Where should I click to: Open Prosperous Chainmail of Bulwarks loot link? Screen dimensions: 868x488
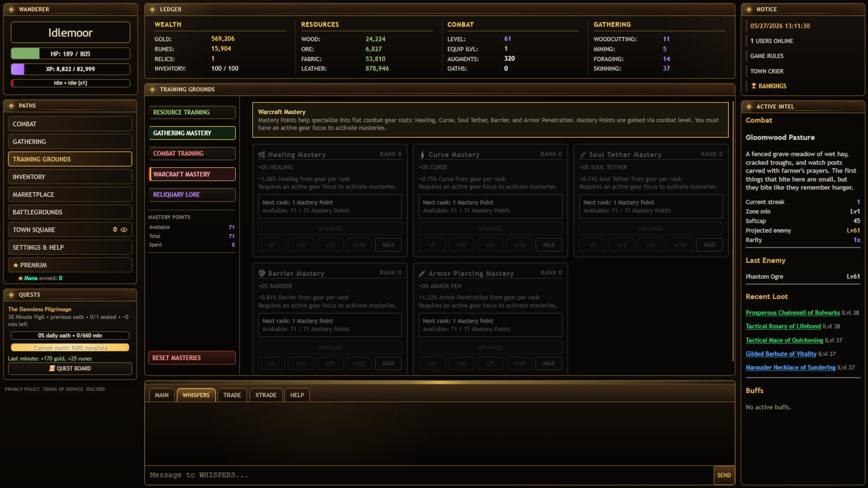(793, 313)
